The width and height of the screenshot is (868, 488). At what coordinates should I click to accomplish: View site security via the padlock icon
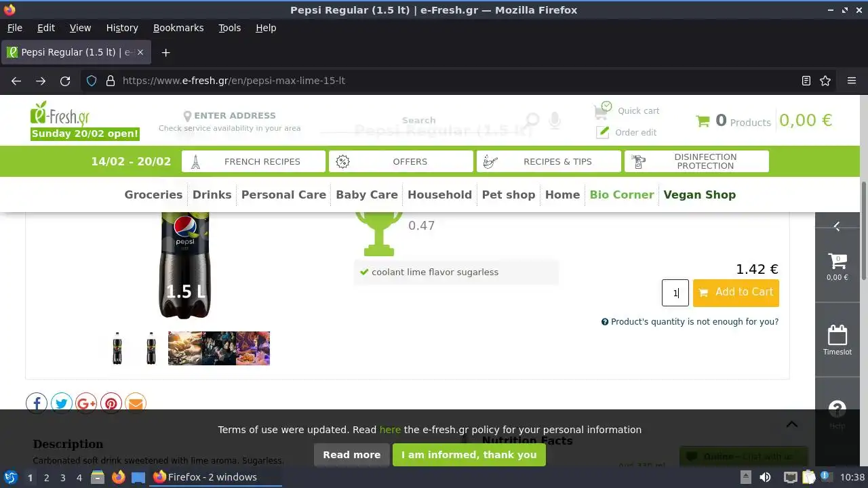pos(111,81)
